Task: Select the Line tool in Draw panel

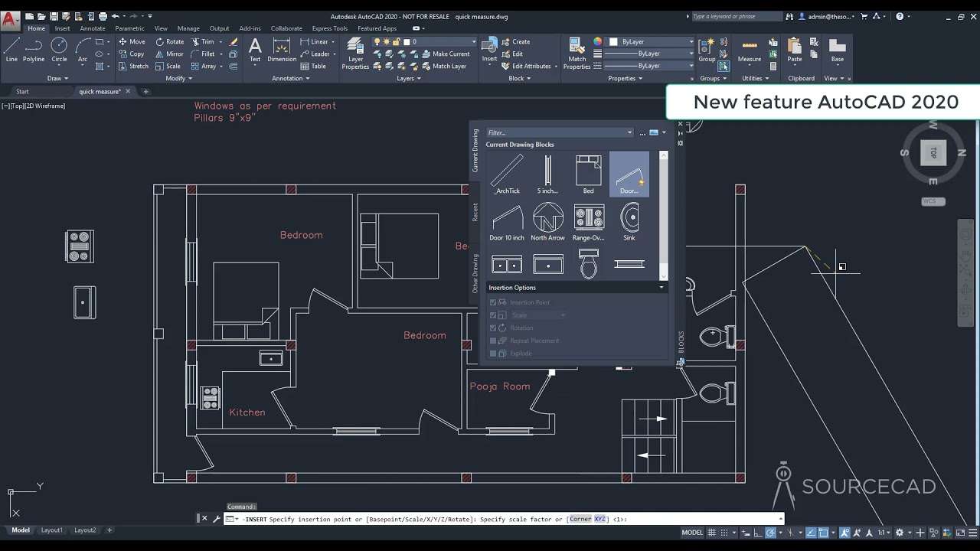Action: pyautogui.click(x=11, y=50)
